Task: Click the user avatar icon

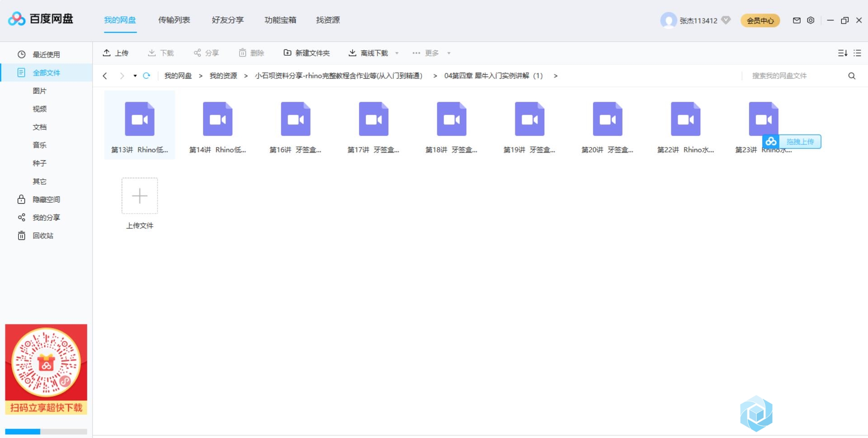Action: pos(668,20)
